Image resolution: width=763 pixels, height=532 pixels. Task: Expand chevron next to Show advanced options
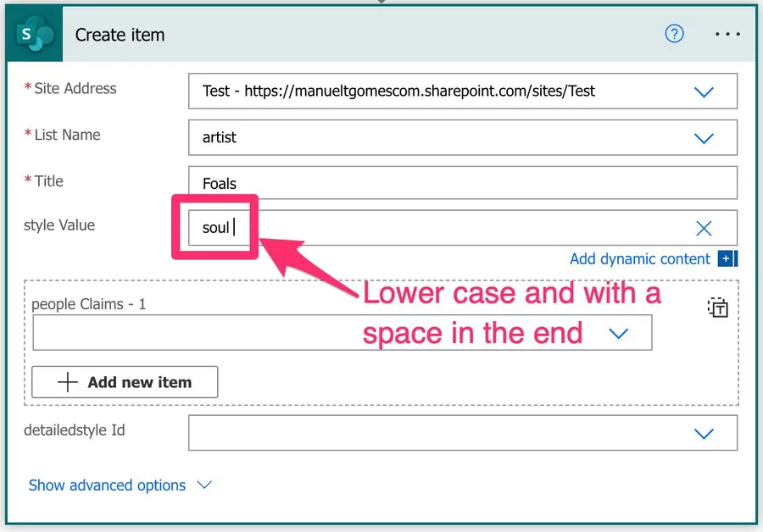click(203, 485)
